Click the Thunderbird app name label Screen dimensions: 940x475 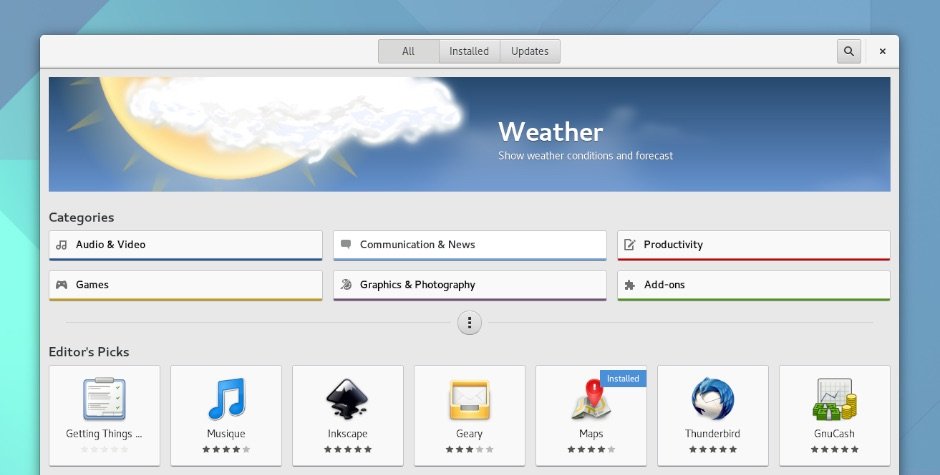click(x=713, y=434)
